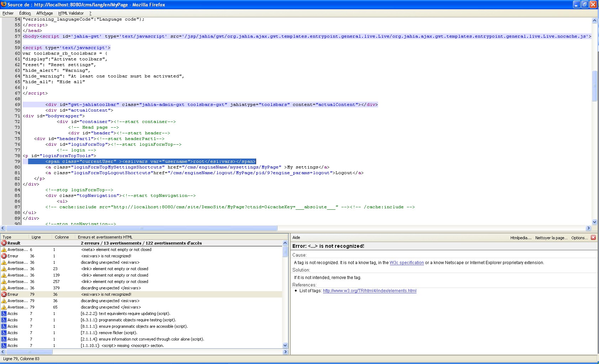The width and height of the screenshot is (599, 364).
Task: Click the source up scroll arrow
Action: [594, 21]
